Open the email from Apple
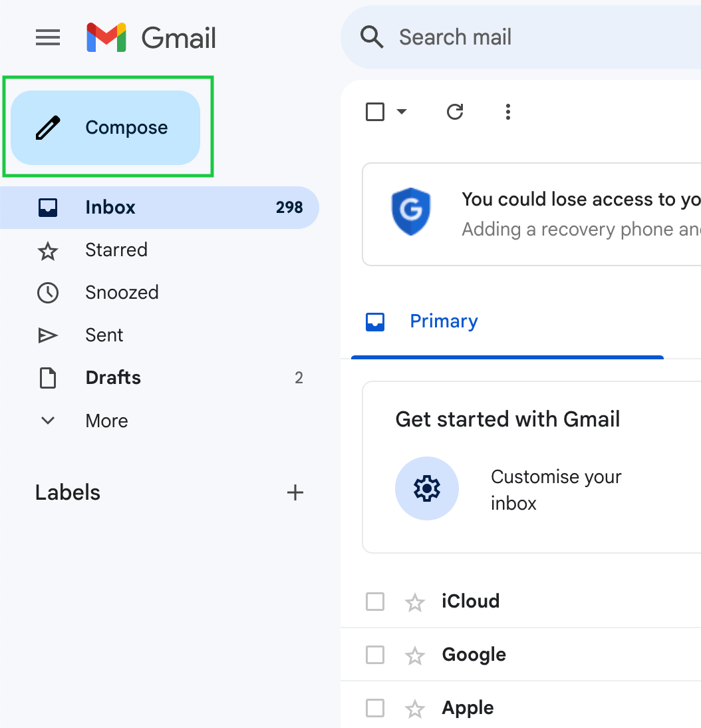Image resolution: width=701 pixels, height=728 pixels. pos(521,705)
